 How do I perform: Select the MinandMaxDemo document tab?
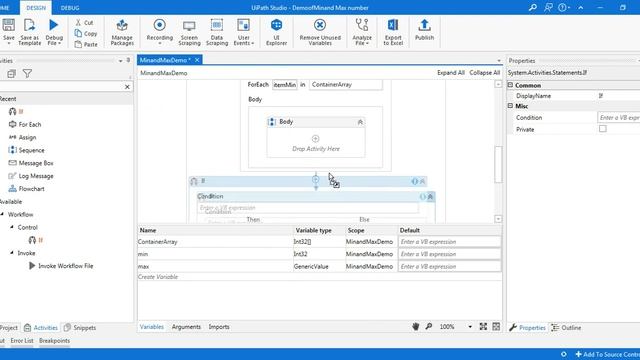[164, 60]
